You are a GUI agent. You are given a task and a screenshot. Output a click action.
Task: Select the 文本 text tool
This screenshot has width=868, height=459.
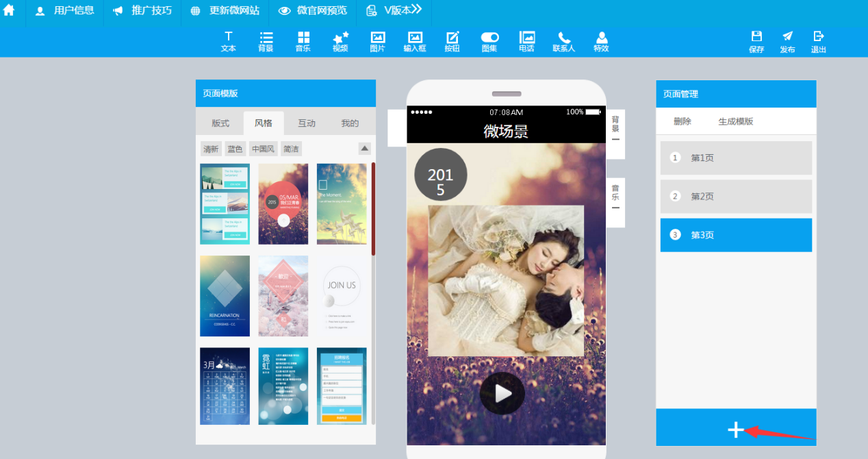click(x=229, y=41)
